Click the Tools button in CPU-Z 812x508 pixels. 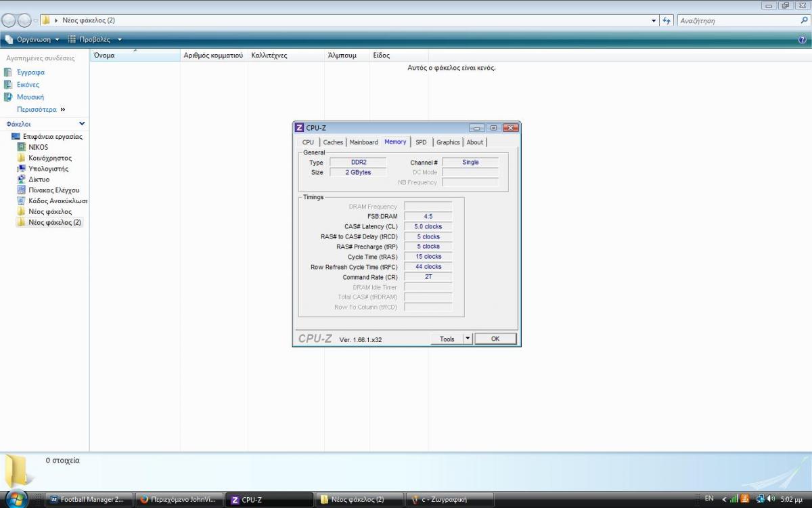pos(447,339)
